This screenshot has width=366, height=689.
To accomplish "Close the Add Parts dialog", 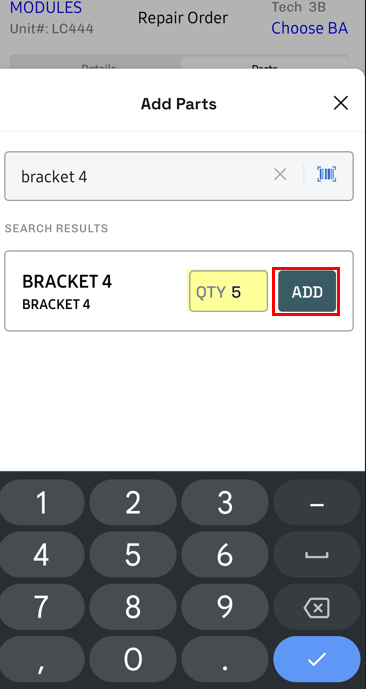I will (341, 103).
